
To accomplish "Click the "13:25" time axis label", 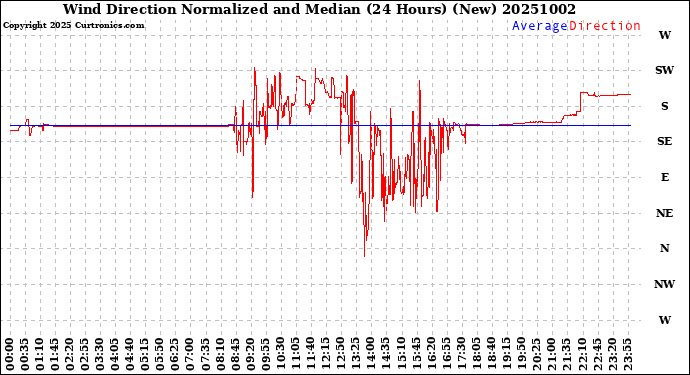I will pyautogui.click(x=355, y=354).
